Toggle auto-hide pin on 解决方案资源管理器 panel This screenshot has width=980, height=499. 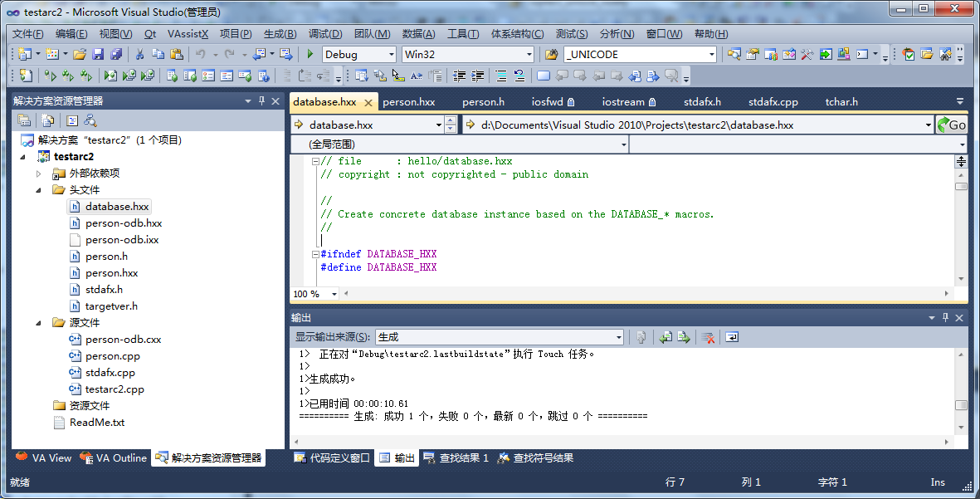(262, 100)
